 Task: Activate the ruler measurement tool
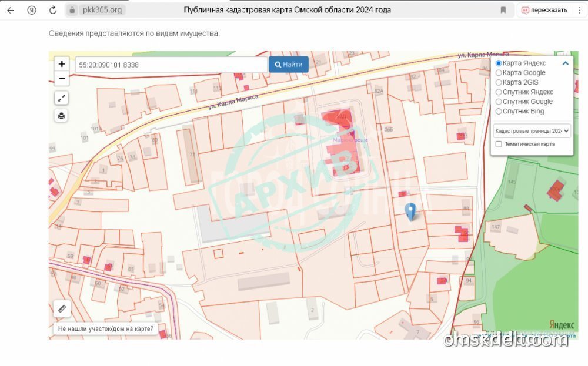click(x=62, y=308)
